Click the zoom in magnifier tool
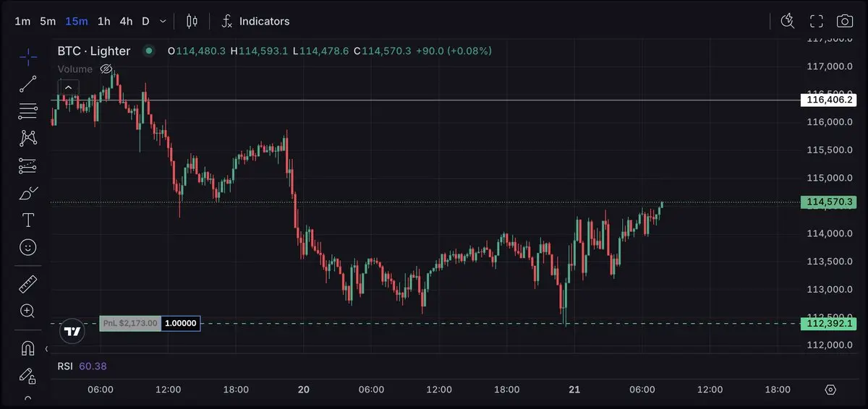The image size is (868, 409). click(x=28, y=311)
